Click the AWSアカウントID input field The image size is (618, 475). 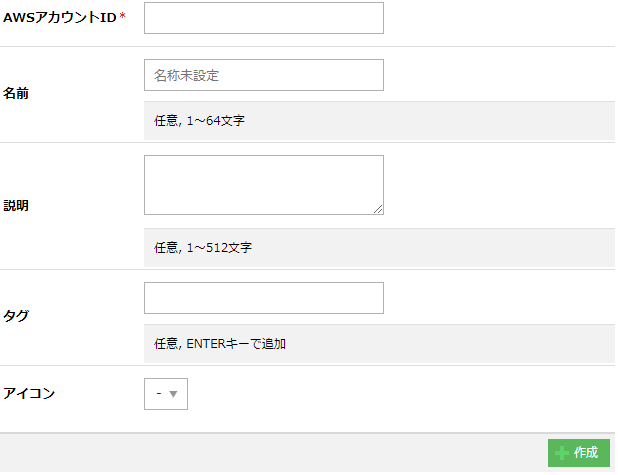tap(263, 18)
